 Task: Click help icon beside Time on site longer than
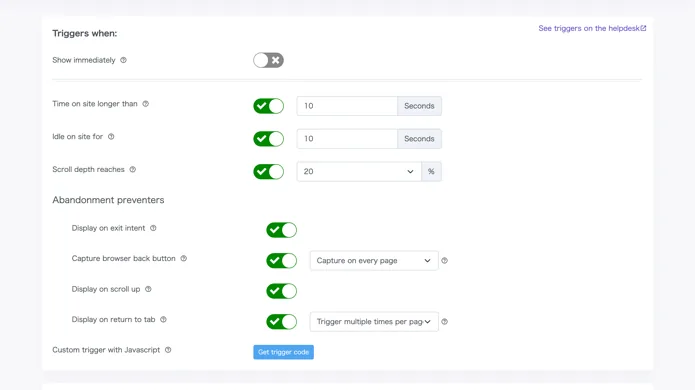point(145,104)
